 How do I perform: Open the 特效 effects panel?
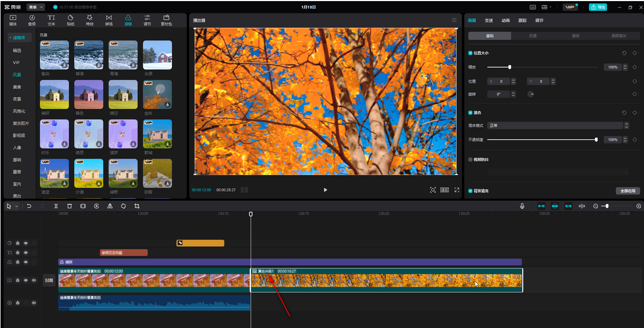pos(89,20)
